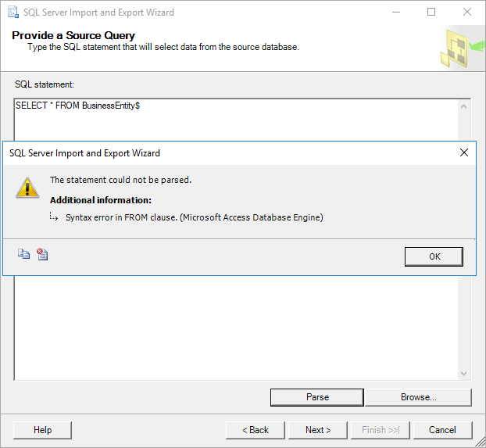
Task: Click the Parse button
Action: click(x=317, y=397)
